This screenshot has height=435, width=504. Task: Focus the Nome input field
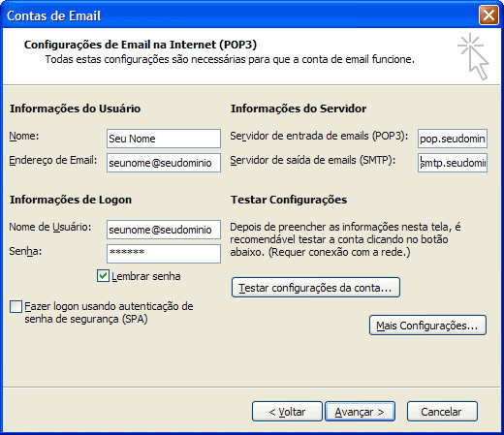(164, 139)
